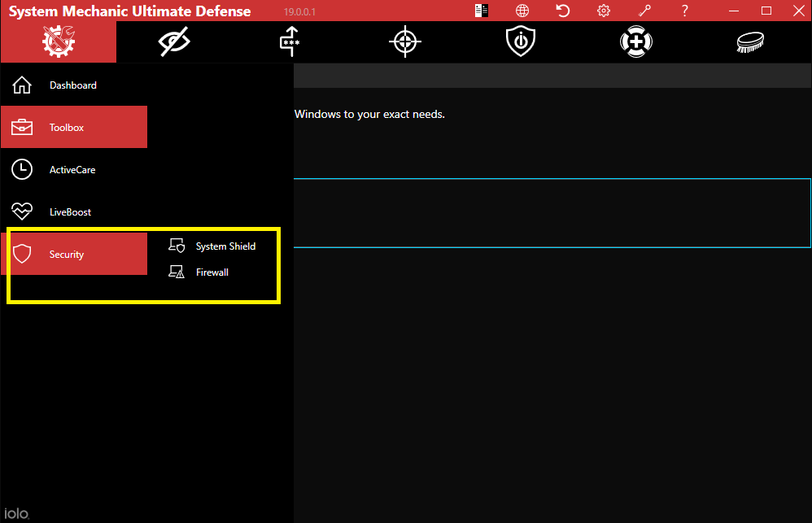Viewport: 812px width, 523px height.
Task: Click the undo arrow icon in title bar
Action: [562, 11]
